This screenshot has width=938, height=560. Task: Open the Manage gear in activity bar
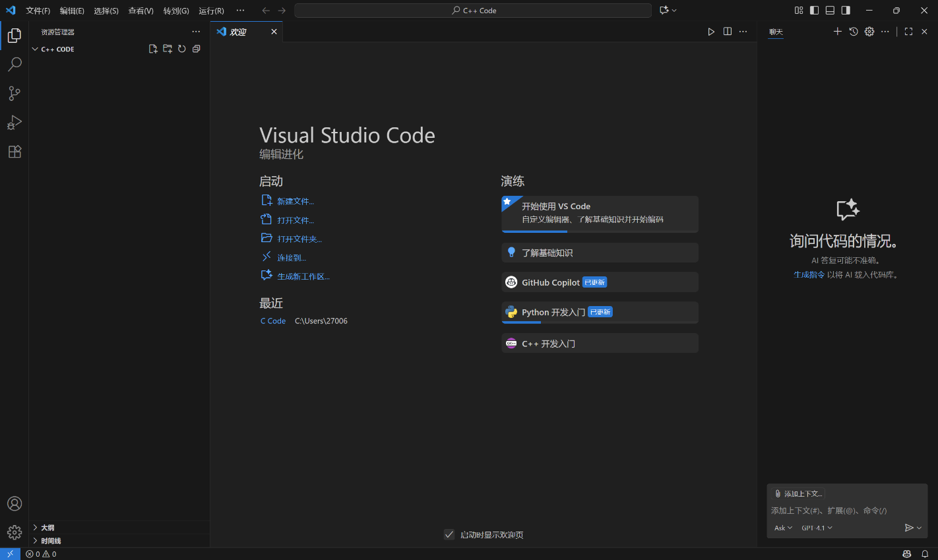(15, 532)
